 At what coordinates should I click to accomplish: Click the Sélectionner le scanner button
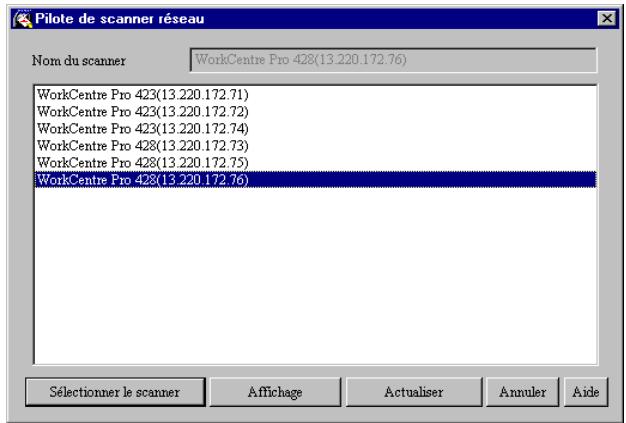pyautogui.click(x=115, y=392)
